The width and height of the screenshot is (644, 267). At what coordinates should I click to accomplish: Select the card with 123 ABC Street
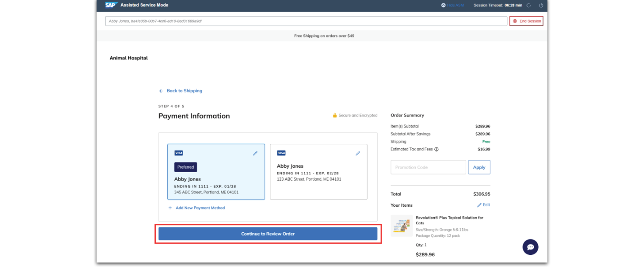[319, 172]
